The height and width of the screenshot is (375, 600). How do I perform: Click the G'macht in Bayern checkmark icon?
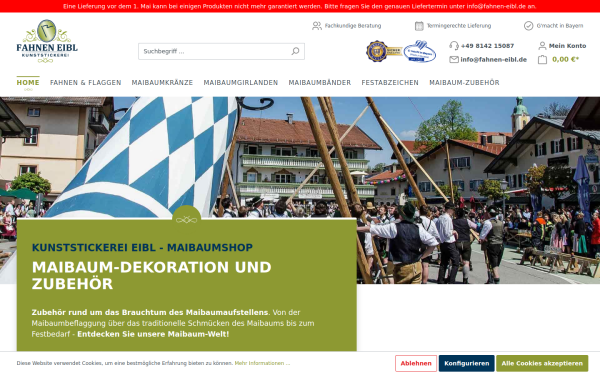pos(528,26)
